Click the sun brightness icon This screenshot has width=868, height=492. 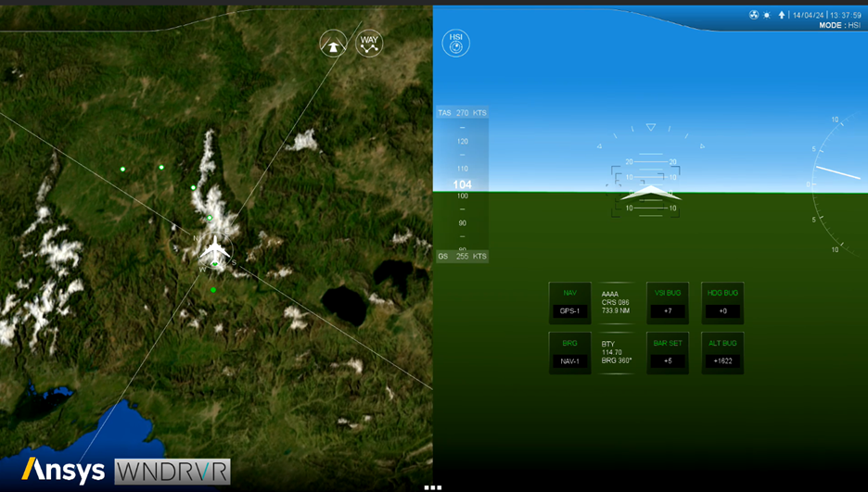coord(767,15)
